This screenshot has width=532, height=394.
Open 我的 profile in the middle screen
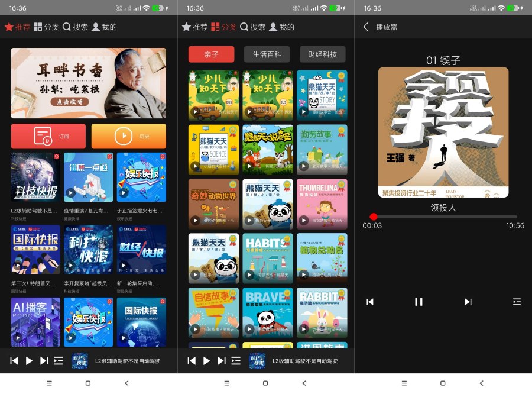coord(281,27)
